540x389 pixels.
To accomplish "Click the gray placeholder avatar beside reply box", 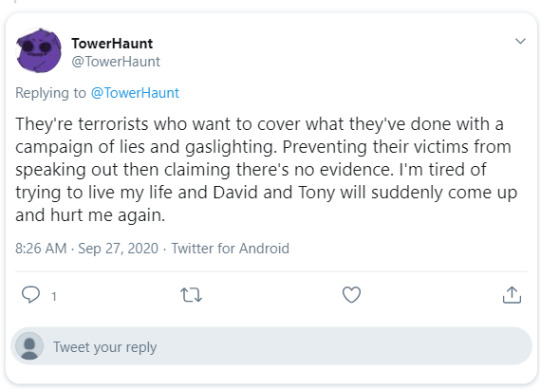I will (30, 346).
